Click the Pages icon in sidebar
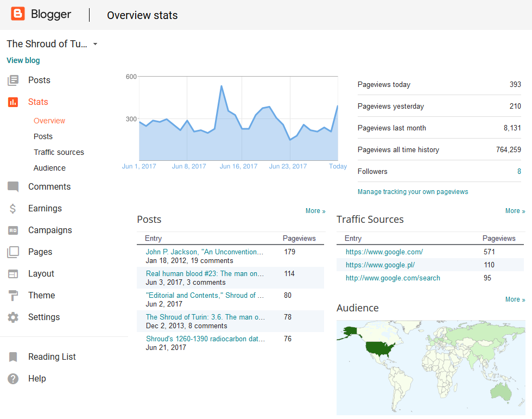 pyautogui.click(x=13, y=252)
